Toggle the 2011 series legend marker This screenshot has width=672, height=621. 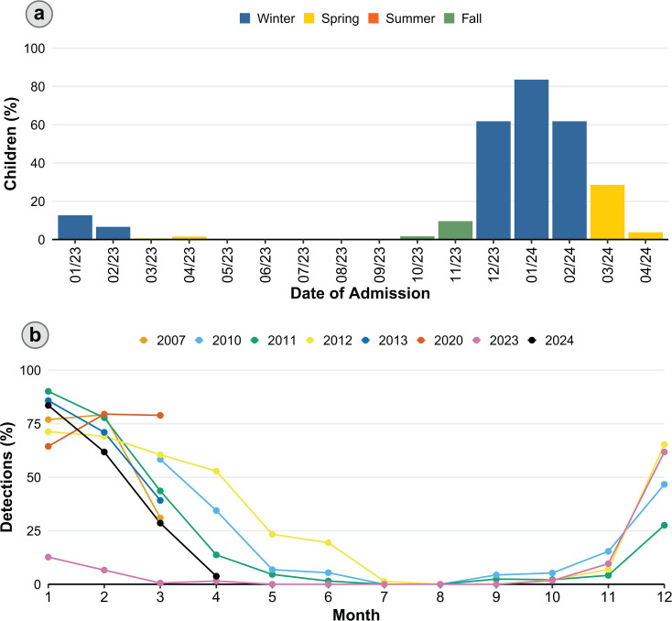tap(255, 341)
